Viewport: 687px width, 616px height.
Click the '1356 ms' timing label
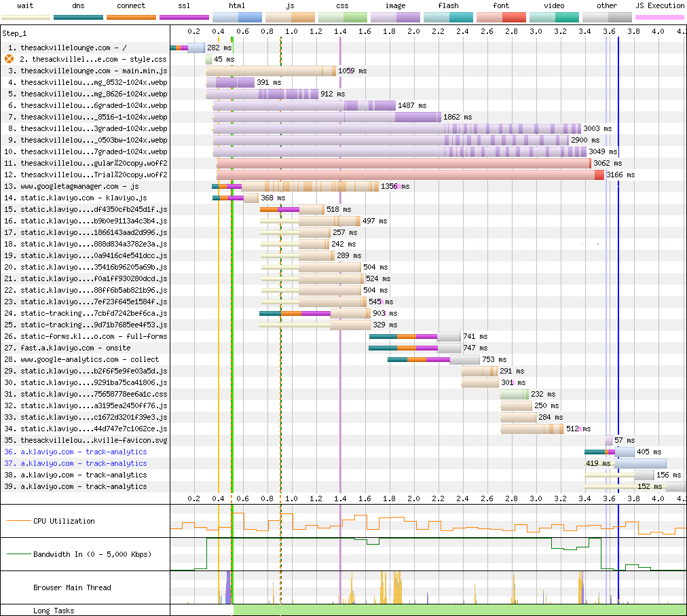(x=395, y=186)
